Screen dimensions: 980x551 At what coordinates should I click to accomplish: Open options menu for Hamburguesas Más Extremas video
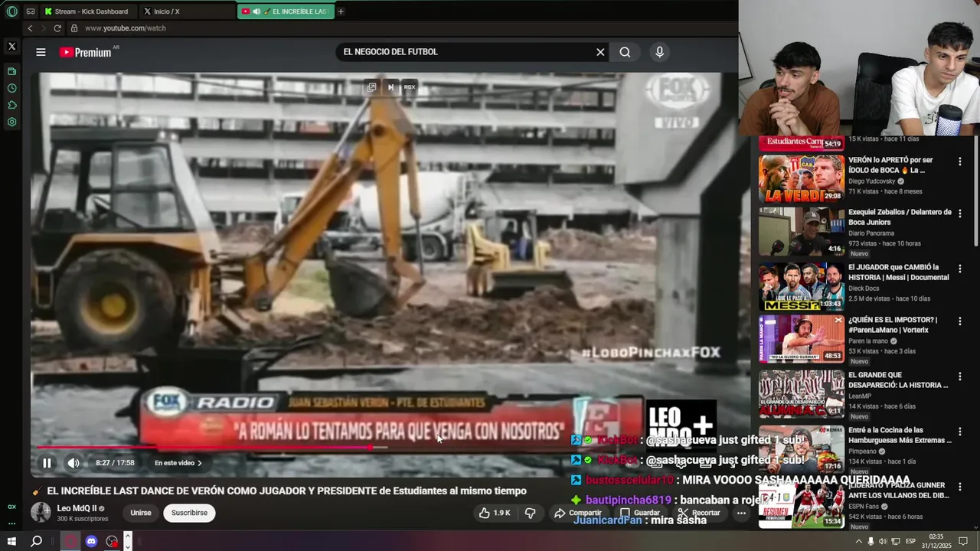[x=959, y=432]
